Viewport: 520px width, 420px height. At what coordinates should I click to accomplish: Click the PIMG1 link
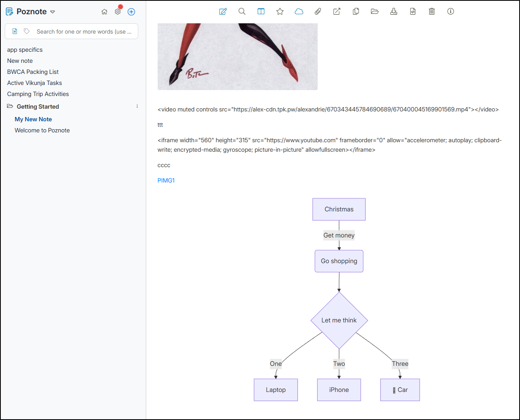point(166,181)
